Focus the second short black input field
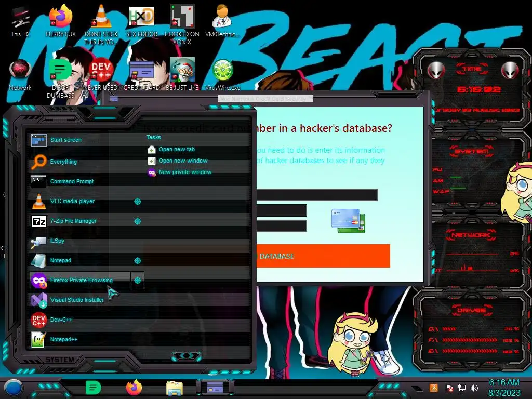This screenshot has height=399, width=532. [281, 210]
